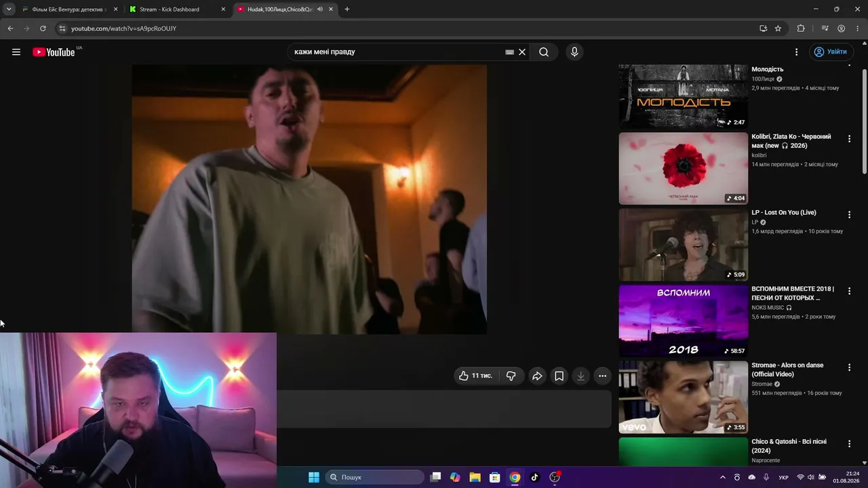Open title link Stromae - Alors on danse

tap(787, 369)
